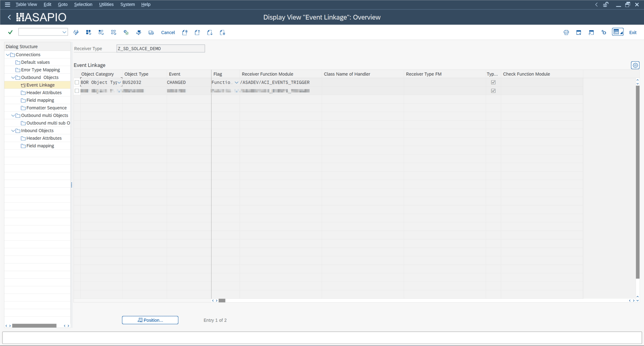
Task: Click the Exit button
Action: (x=633, y=32)
